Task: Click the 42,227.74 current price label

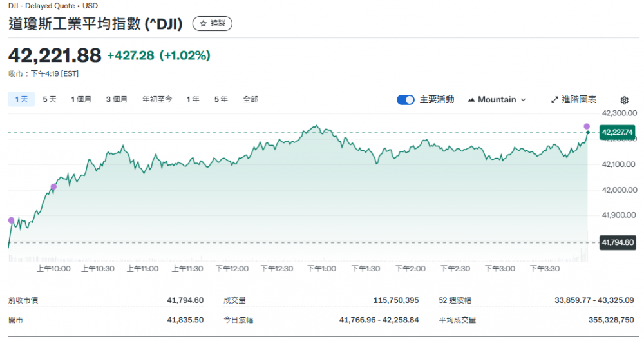Action: point(617,133)
